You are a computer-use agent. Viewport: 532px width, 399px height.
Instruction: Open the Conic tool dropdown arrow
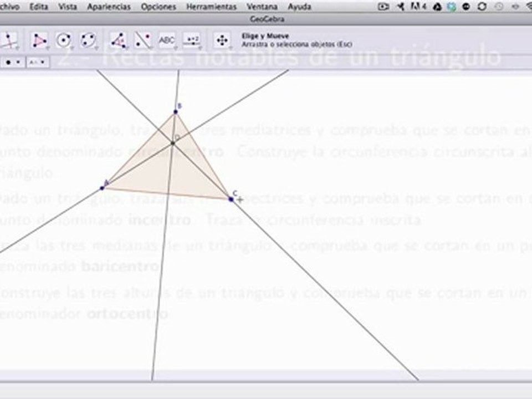point(96,48)
